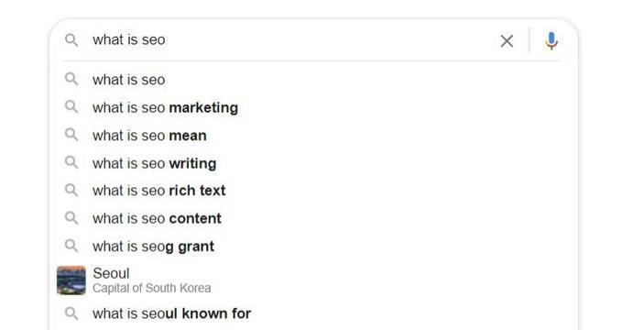644x330 pixels.
Task: Click magnifier icon beside 'what is seo writing'
Action: click(x=71, y=162)
